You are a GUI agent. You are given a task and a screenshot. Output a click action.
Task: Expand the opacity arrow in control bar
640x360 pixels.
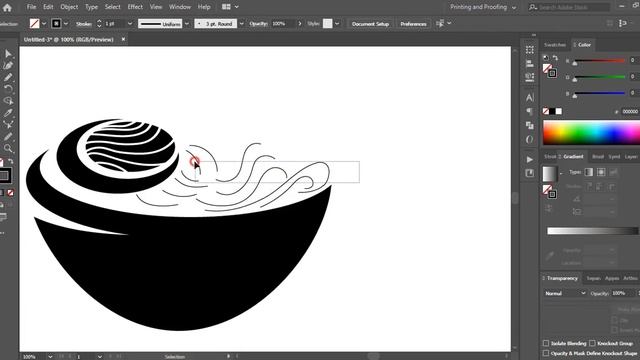[300, 24]
